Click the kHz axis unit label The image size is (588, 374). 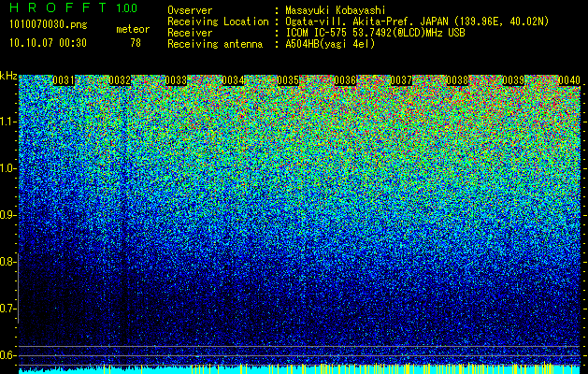[x=8, y=76]
